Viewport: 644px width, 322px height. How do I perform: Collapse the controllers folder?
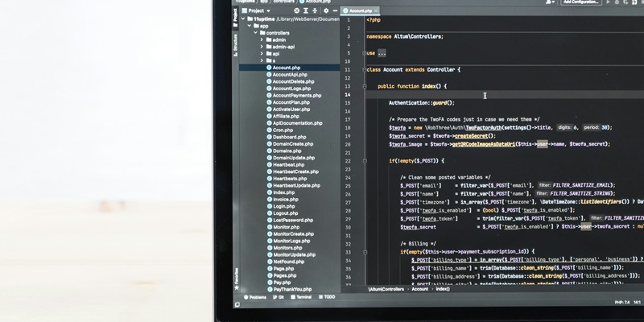(x=255, y=33)
